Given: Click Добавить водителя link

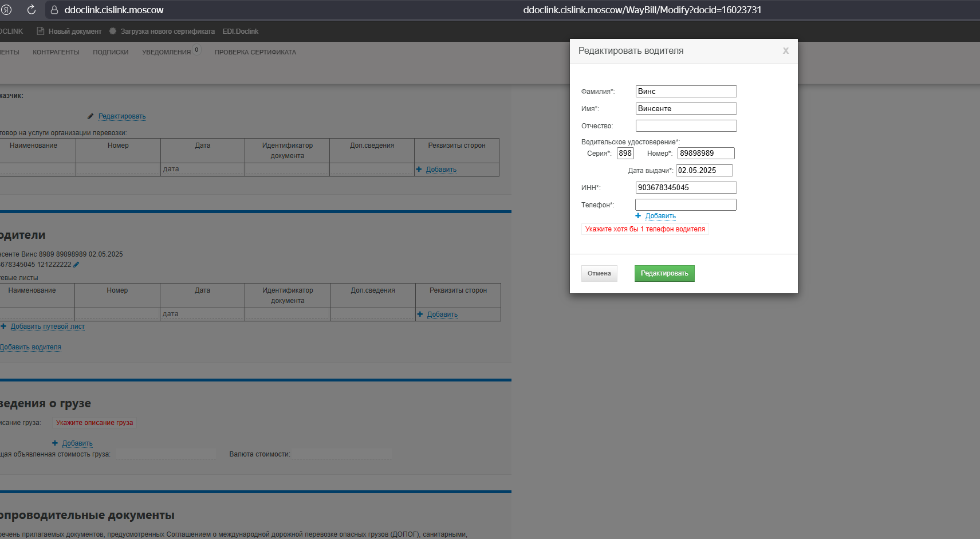Looking at the screenshot, I should pos(30,347).
